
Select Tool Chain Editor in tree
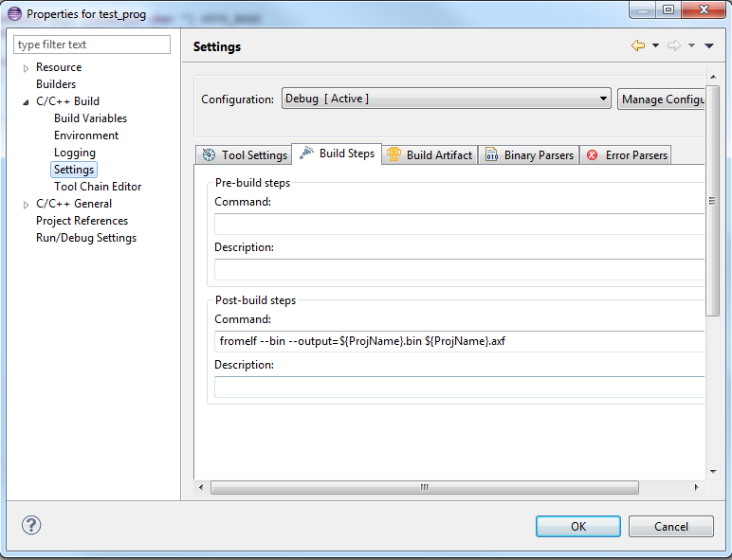pyautogui.click(x=98, y=187)
